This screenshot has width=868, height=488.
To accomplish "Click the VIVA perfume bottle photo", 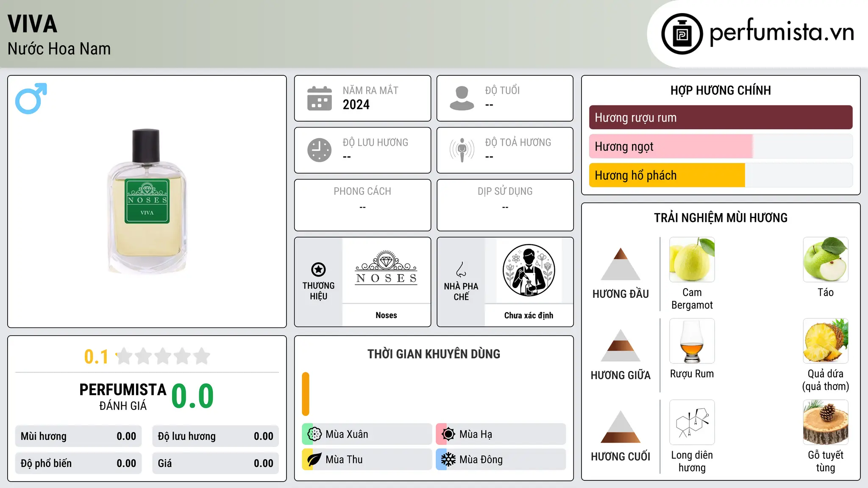I will tap(147, 201).
